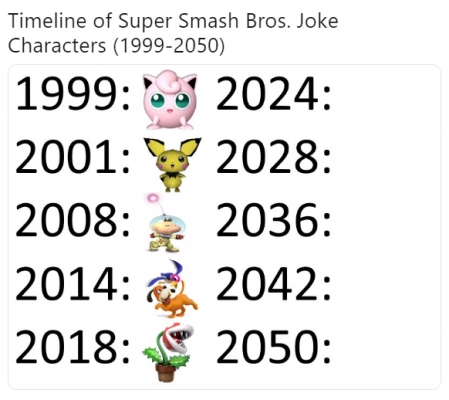
Task: Click the pink Jigglypuff character image
Action: pos(170,99)
